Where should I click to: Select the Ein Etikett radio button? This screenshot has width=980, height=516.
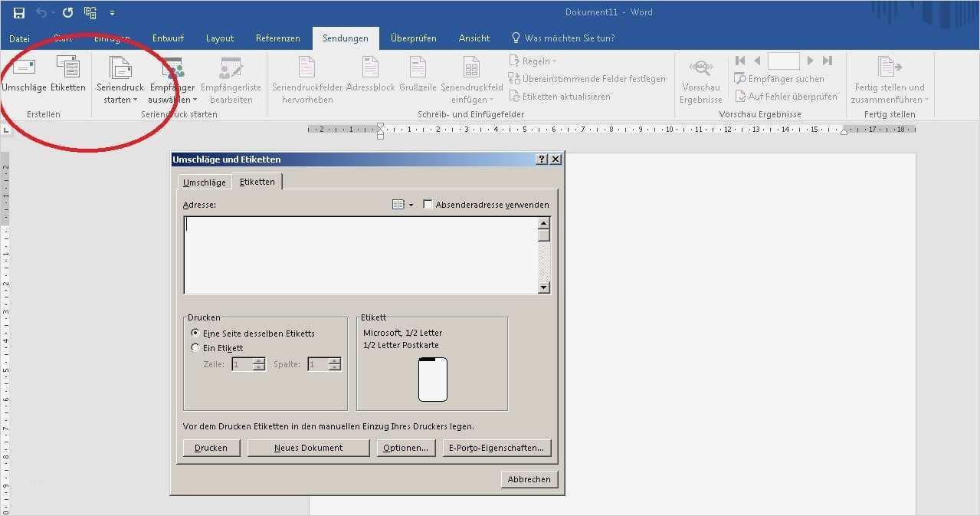[196, 347]
